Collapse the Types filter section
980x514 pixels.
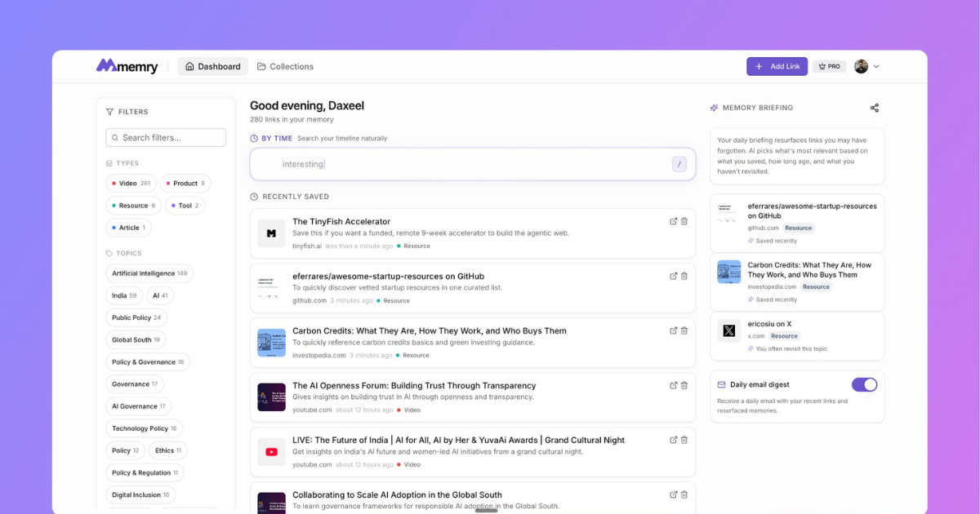pos(122,163)
